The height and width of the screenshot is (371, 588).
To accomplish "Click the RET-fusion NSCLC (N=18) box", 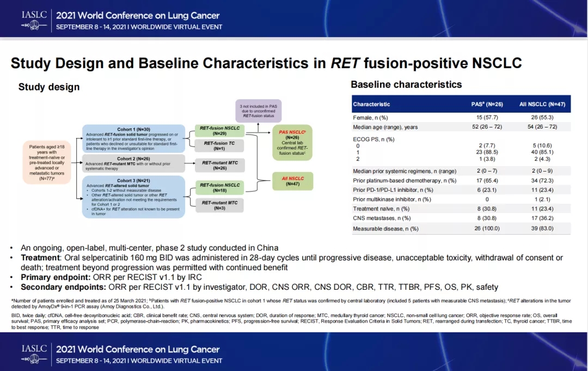I will coord(219,188).
